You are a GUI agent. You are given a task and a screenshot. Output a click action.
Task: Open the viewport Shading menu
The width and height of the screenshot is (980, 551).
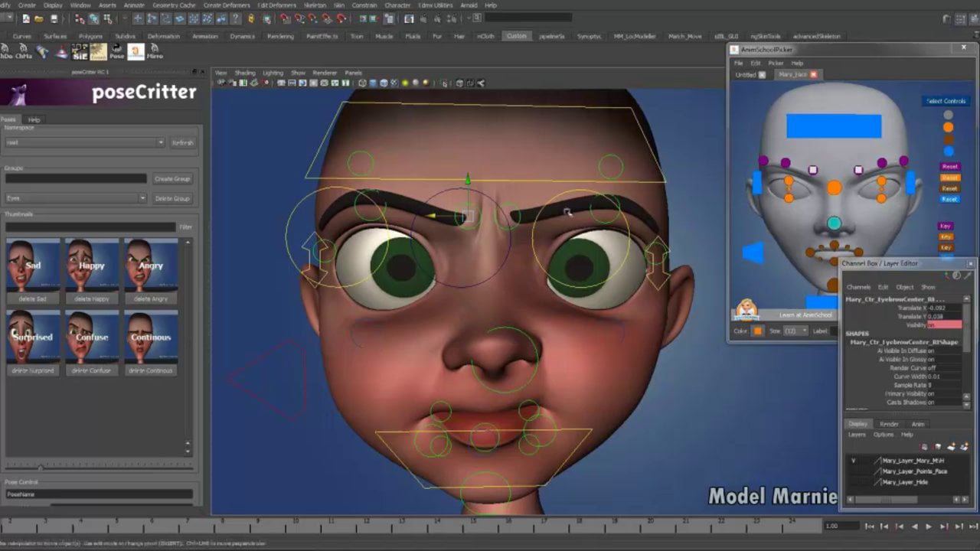245,73
